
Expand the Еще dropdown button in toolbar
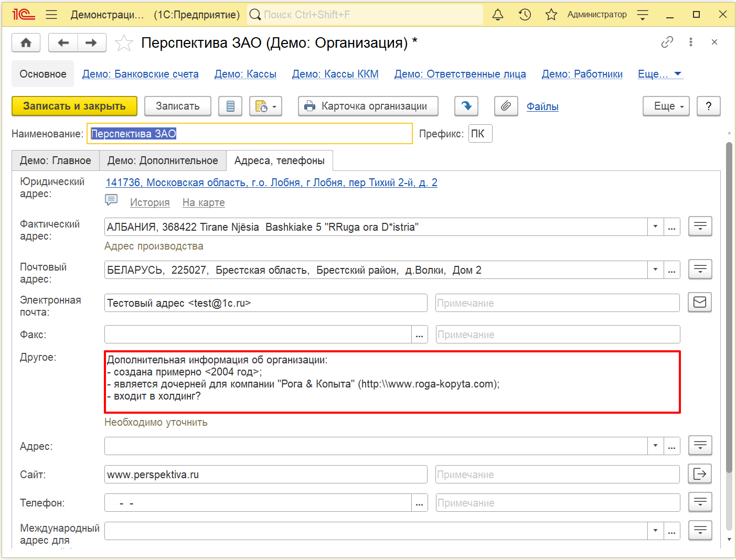(x=666, y=106)
